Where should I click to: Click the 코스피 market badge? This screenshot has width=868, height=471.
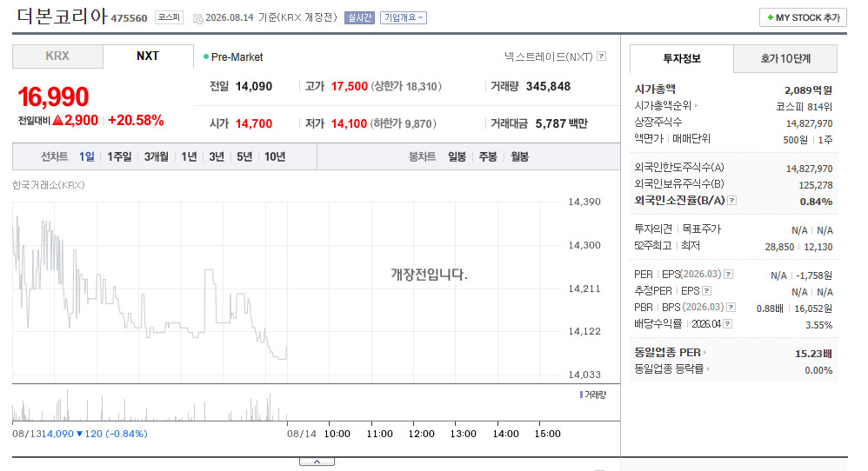click(x=169, y=17)
